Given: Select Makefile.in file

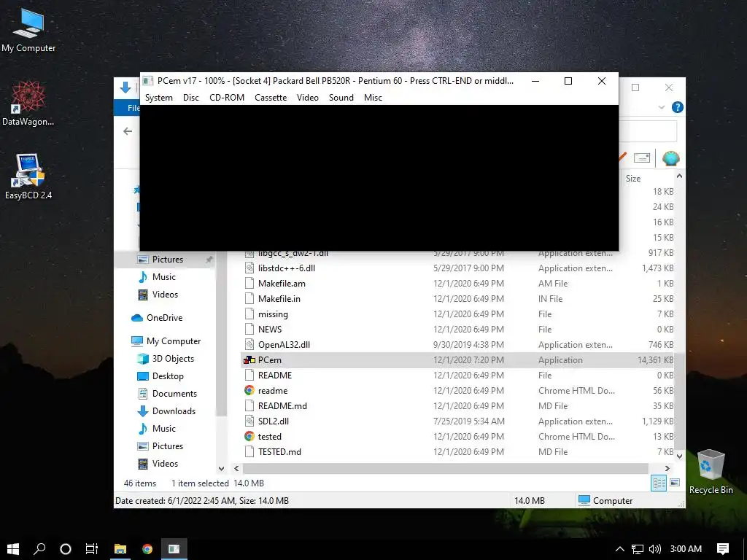Looking at the screenshot, I should tap(279, 298).
